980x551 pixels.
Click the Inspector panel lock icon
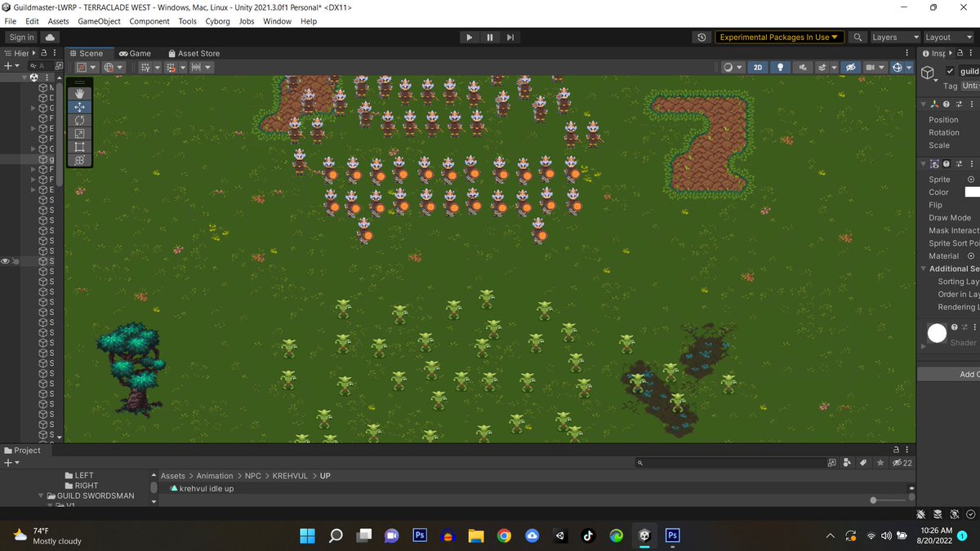(960, 53)
